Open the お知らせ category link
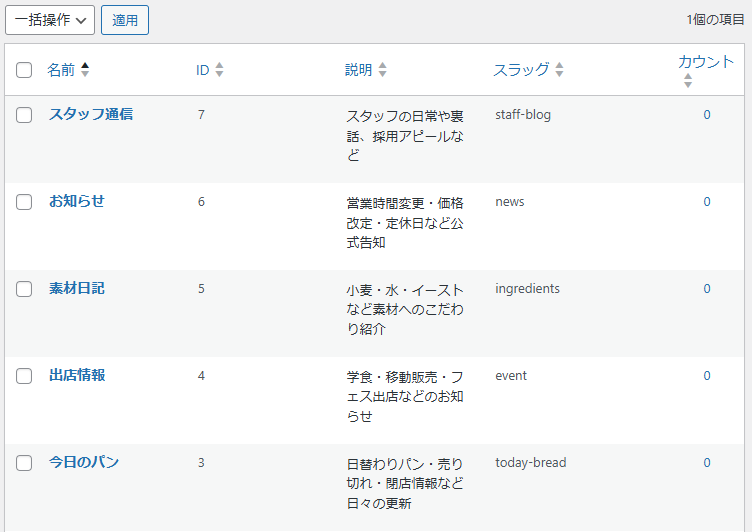The image size is (752, 532). click(77, 201)
